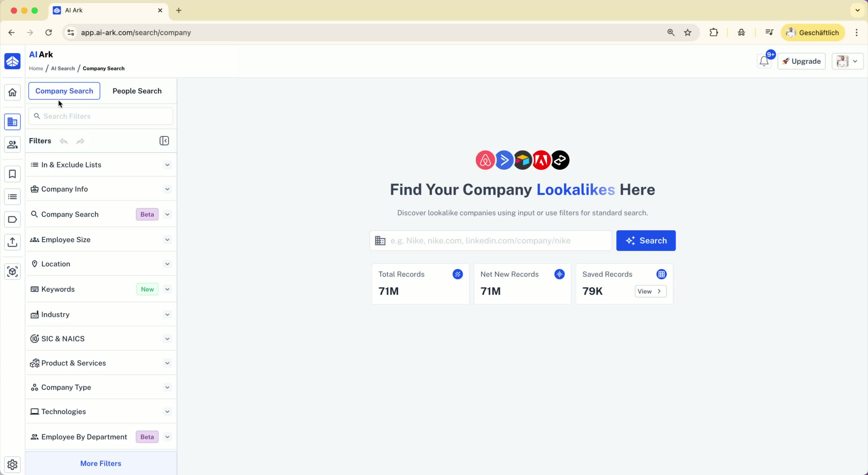
Task: Switch to People Search tab
Action: tap(137, 91)
